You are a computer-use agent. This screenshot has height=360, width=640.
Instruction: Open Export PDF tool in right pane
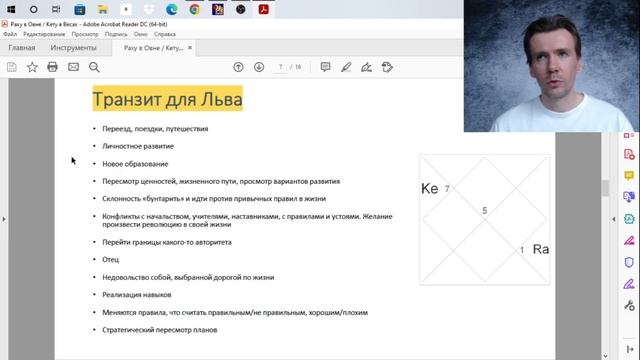coord(629,197)
